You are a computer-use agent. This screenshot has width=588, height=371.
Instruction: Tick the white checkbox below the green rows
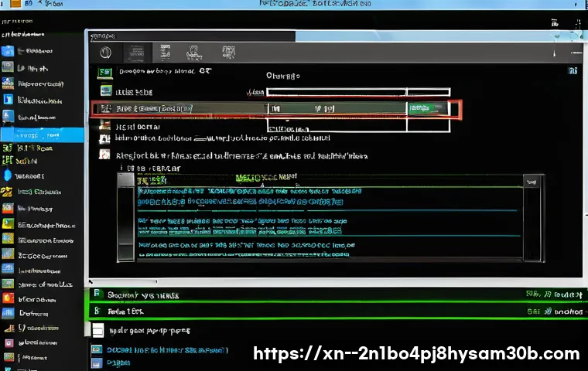point(97,331)
